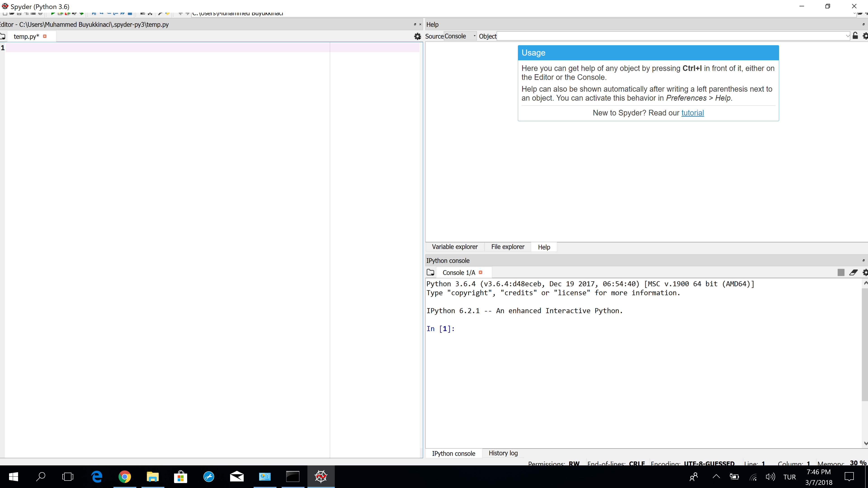This screenshot has height=488, width=868.
Task: Open editor options gear menu
Action: pos(417,36)
